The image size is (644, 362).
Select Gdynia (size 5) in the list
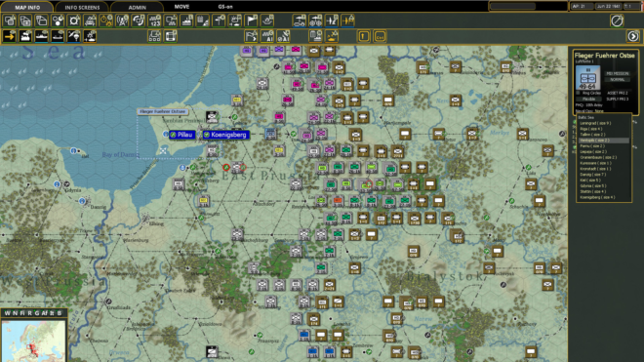[603, 186]
